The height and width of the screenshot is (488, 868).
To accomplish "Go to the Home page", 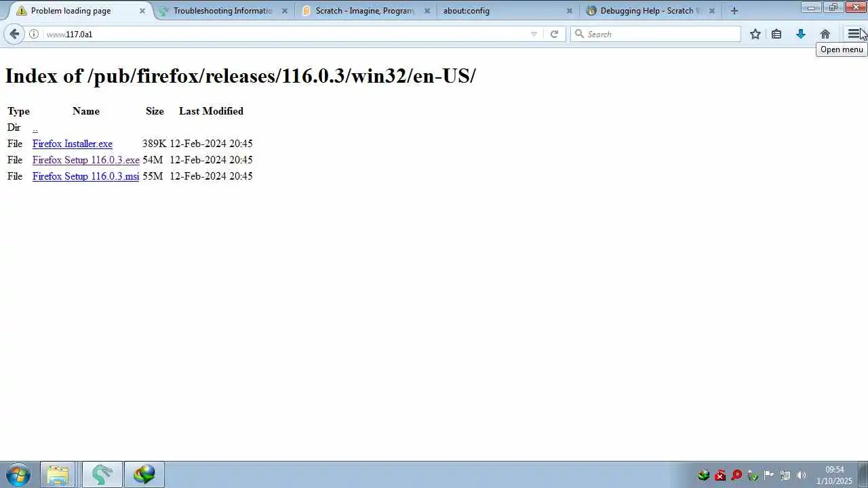I will click(825, 34).
